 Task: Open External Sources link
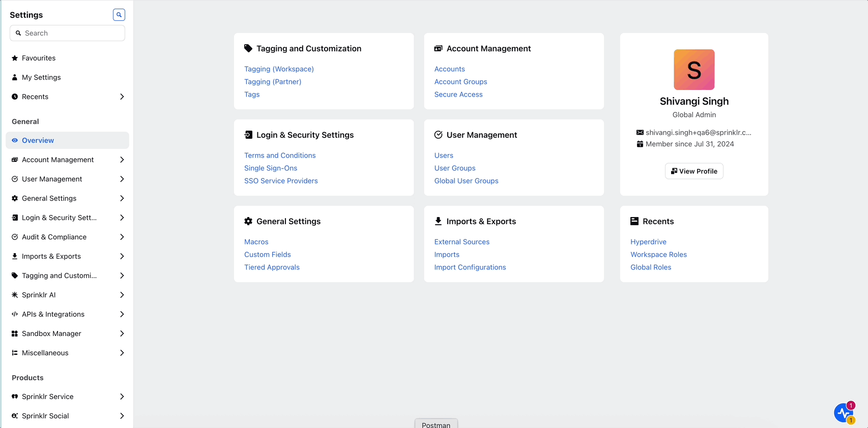tap(462, 242)
